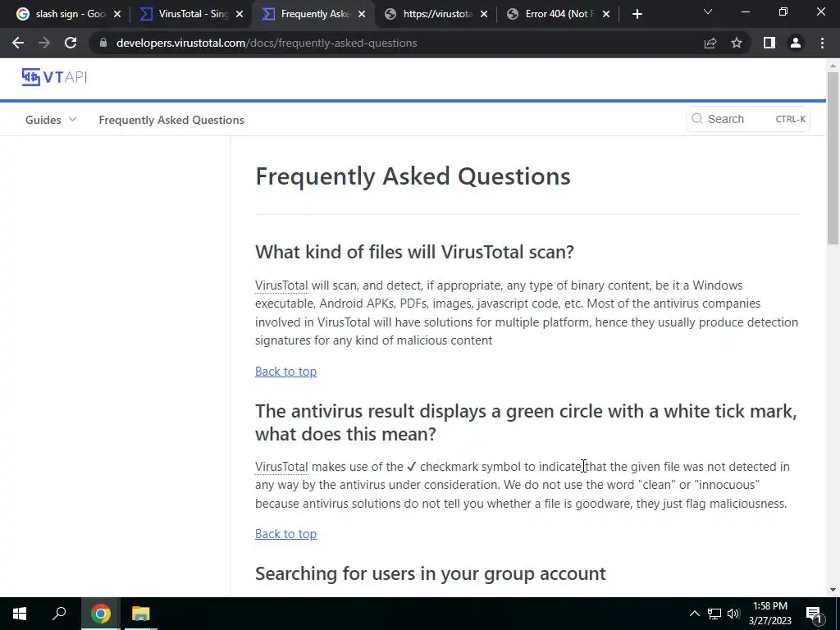
Task: Open Frequently Asked Questions nav item
Action: [x=171, y=120]
